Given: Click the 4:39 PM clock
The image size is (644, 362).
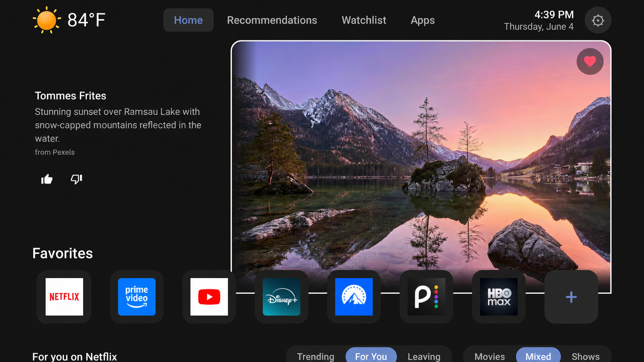Looking at the screenshot, I should point(554,15).
